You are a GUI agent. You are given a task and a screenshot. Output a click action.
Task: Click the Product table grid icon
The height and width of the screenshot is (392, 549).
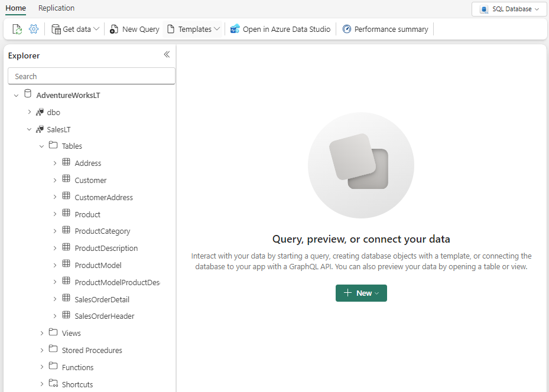click(x=66, y=213)
